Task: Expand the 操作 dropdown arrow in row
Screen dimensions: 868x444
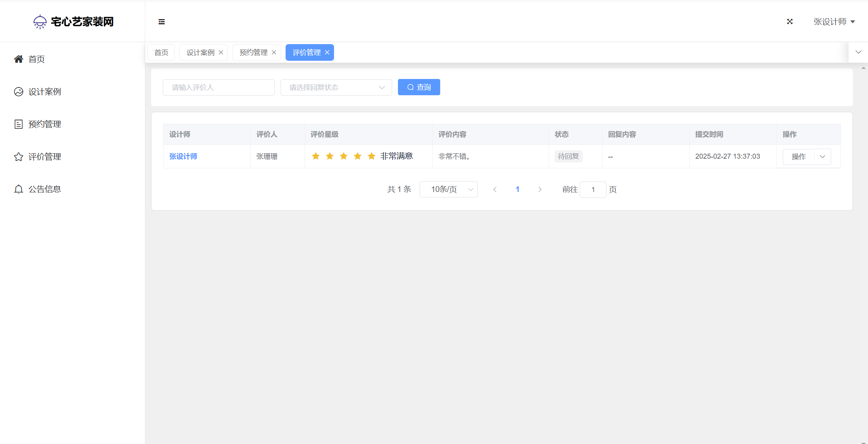Action: point(822,157)
